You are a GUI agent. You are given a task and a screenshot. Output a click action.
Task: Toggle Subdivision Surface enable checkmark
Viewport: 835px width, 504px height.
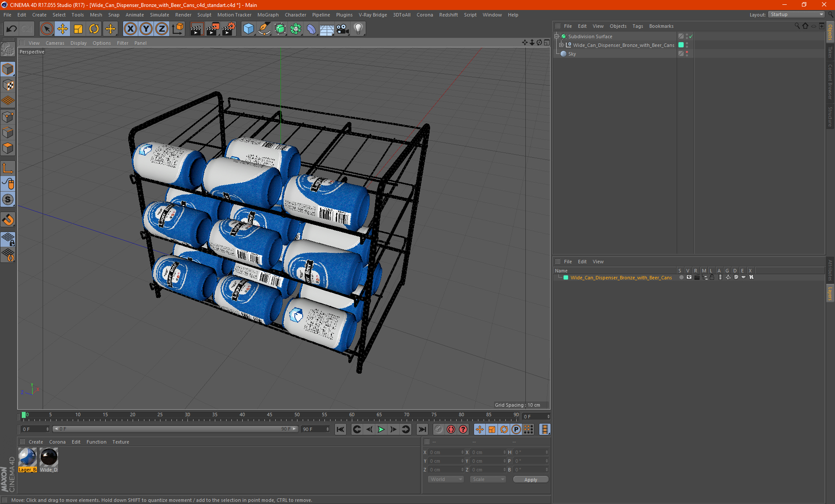tap(691, 36)
